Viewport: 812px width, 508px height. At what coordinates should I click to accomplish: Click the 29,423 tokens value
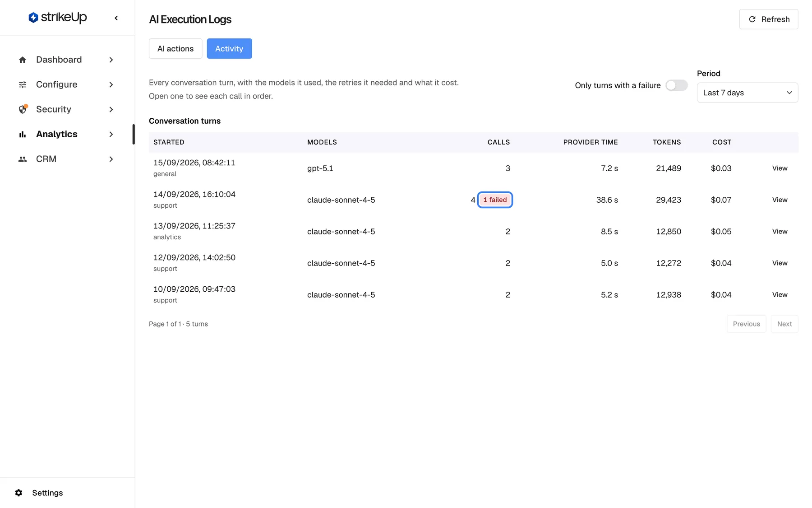coord(669,200)
